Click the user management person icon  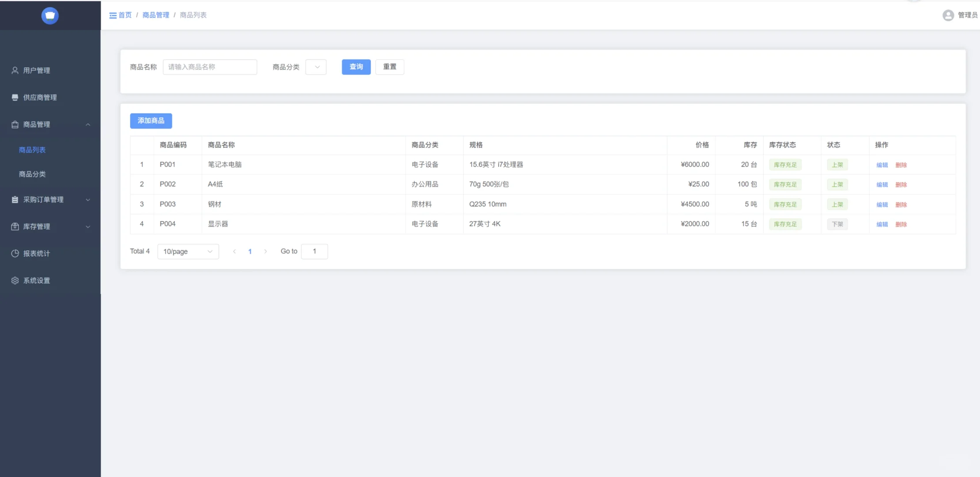point(15,70)
